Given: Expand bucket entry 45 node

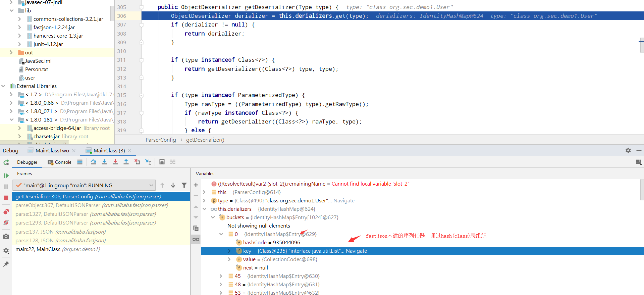Looking at the screenshot, I should [x=221, y=276].
